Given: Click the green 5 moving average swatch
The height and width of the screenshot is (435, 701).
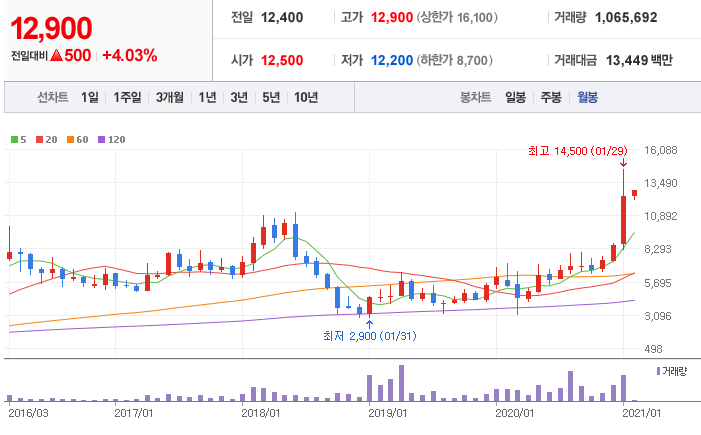Looking at the screenshot, I should [x=14, y=139].
